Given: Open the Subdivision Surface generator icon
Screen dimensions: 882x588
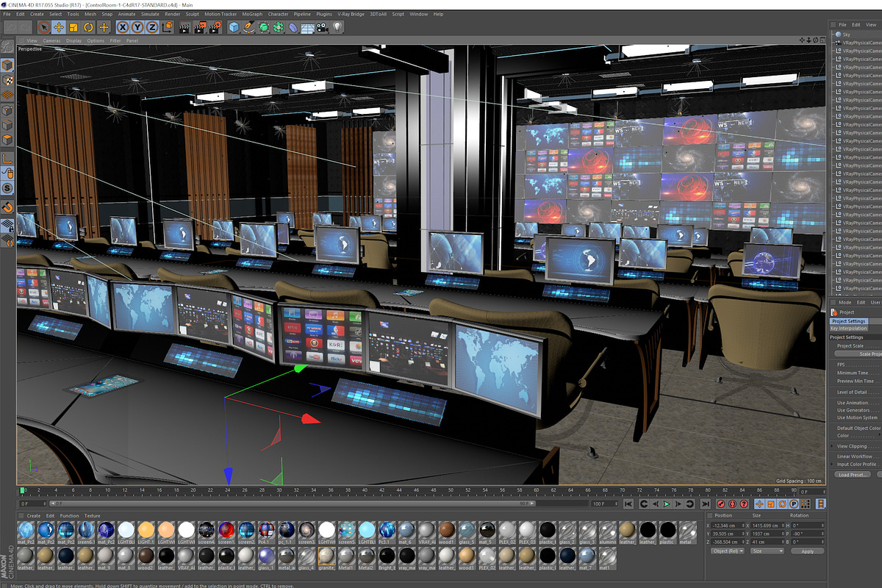Looking at the screenshot, I should (264, 27).
